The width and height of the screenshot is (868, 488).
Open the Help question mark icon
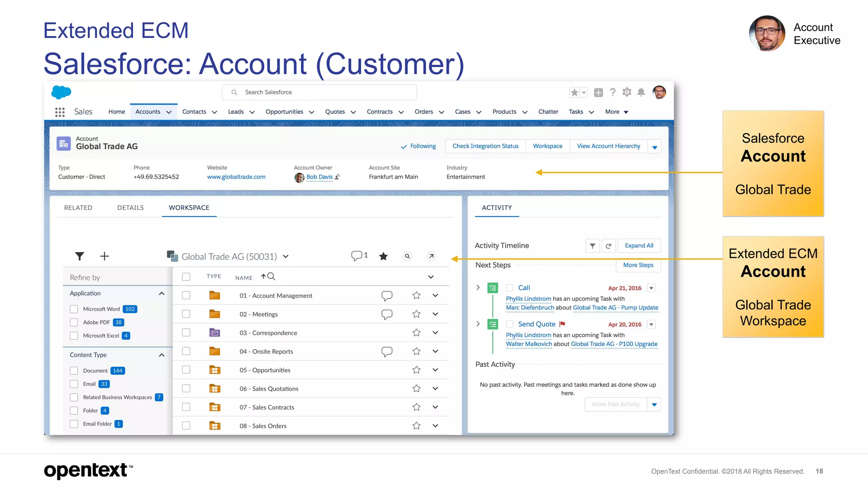click(x=612, y=92)
